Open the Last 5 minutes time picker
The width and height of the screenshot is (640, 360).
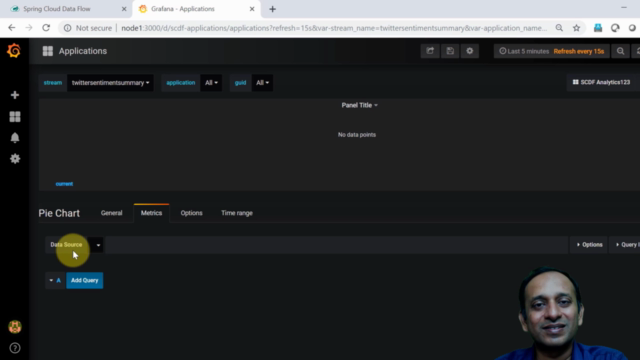(x=524, y=51)
